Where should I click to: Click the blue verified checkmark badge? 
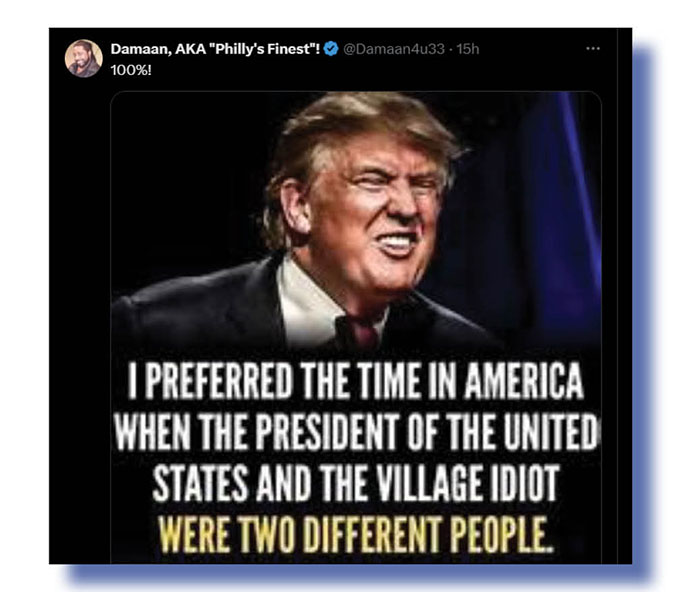[x=331, y=49]
